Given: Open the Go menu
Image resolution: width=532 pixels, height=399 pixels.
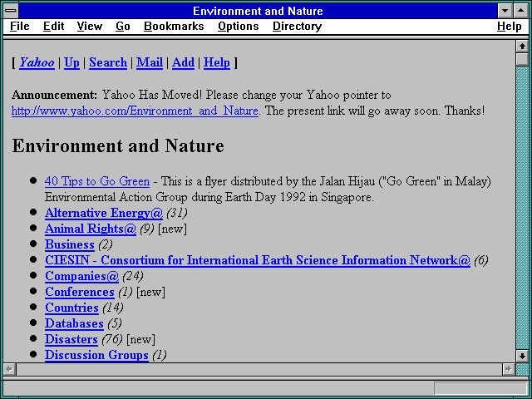Looking at the screenshot, I should pyautogui.click(x=123, y=26).
